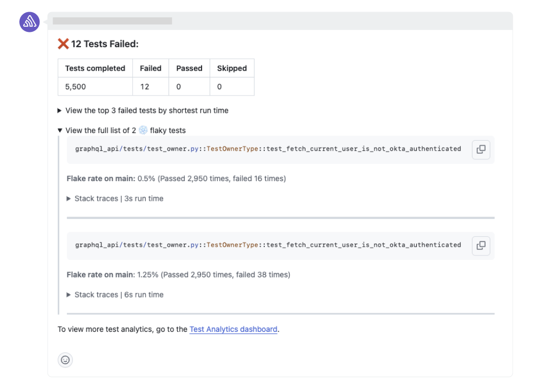Click the Sentry app avatar icon
Viewport: 560px width, 392px height.
29,22
